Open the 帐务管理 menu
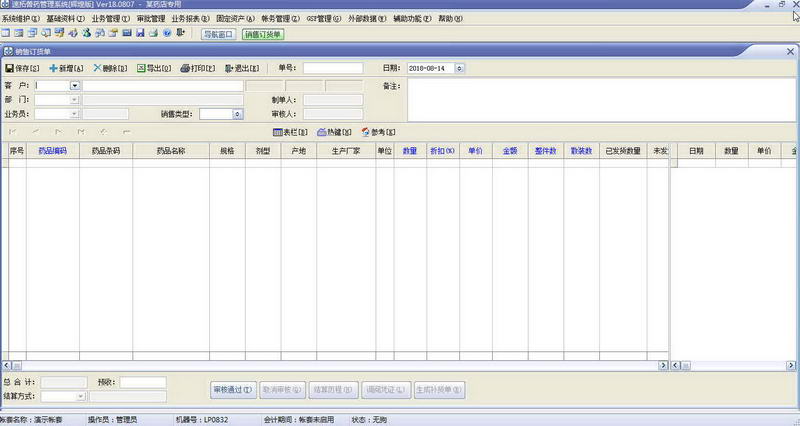The image size is (800, 426). pyautogui.click(x=281, y=18)
